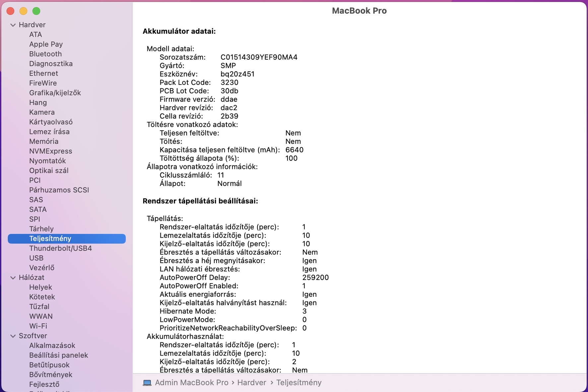588x392 pixels.
Task: Open the Fejlesztő entry
Action: (44, 384)
